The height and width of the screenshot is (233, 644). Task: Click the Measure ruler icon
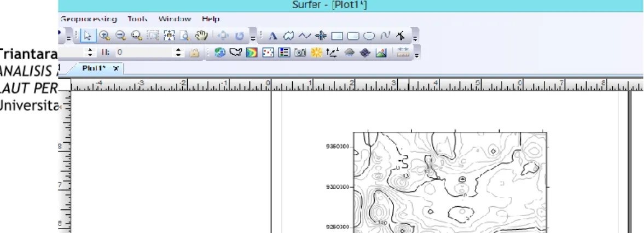coord(403,53)
